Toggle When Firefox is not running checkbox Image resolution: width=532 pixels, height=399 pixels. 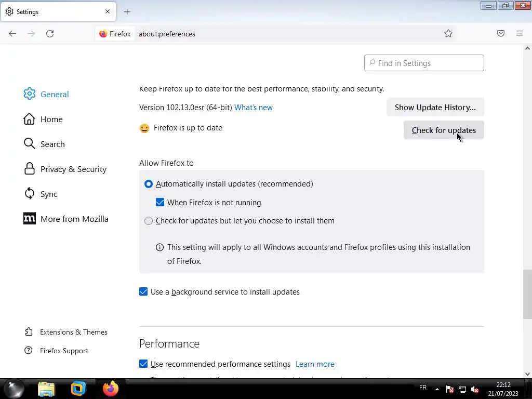(x=160, y=202)
